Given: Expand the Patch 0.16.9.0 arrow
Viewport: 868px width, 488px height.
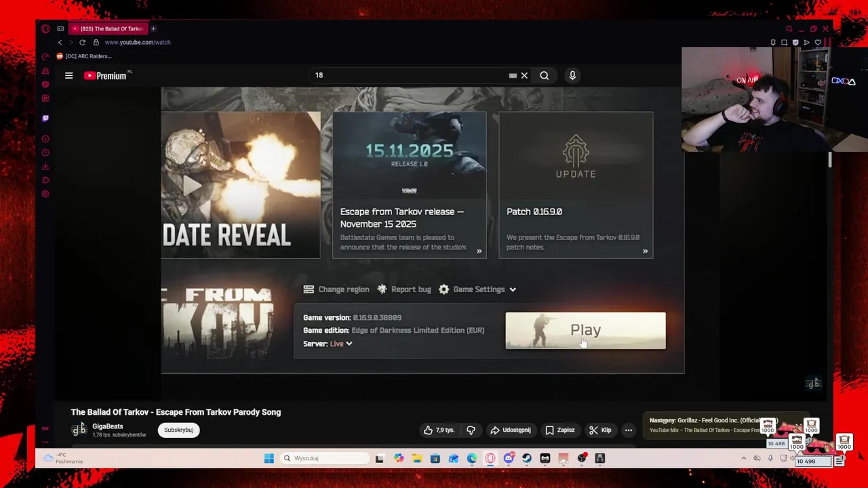Looking at the screenshot, I should coord(645,251).
